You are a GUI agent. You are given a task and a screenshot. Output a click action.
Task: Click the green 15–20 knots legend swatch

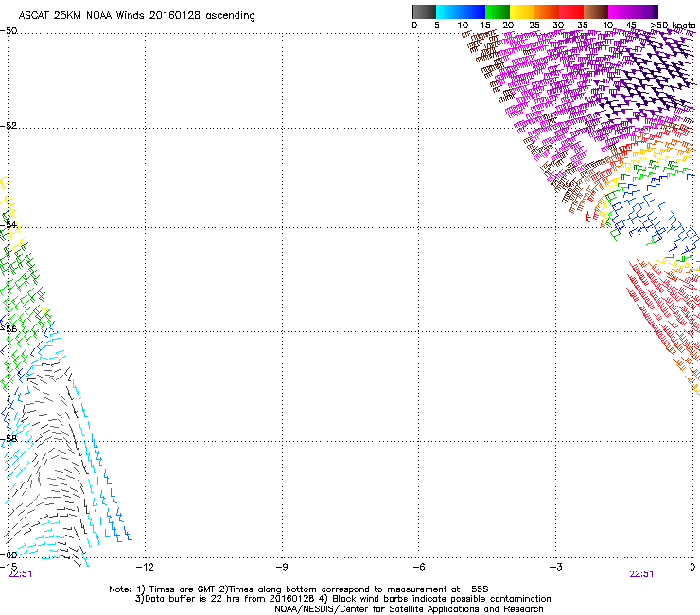coord(498,11)
